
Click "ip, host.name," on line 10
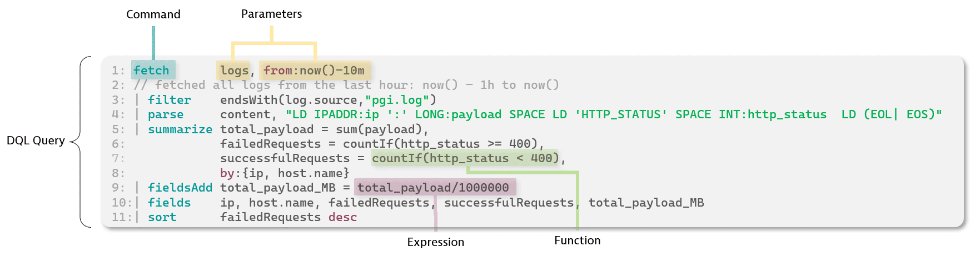[x=270, y=203]
